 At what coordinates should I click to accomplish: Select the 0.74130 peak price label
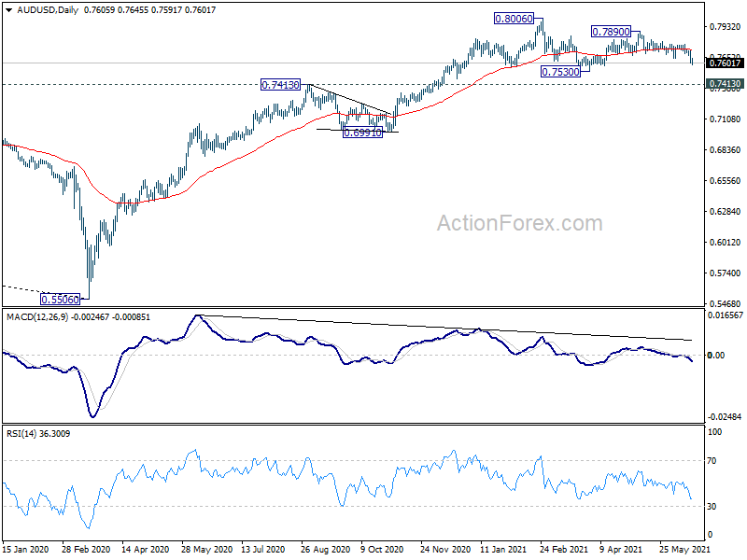coord(281,85)
